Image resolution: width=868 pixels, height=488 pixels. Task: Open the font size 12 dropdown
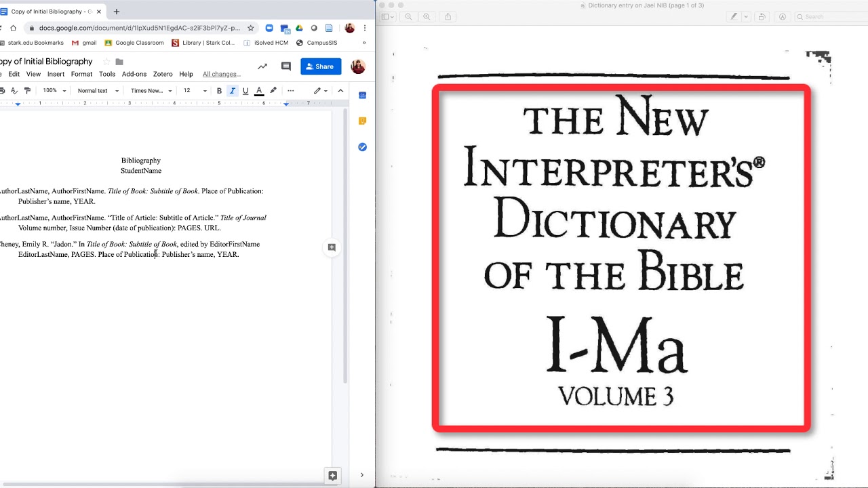[195, 91]
